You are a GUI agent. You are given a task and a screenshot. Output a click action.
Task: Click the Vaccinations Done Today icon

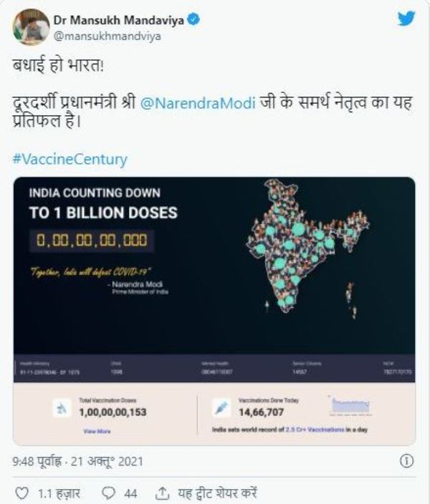(x=221, y=407)
